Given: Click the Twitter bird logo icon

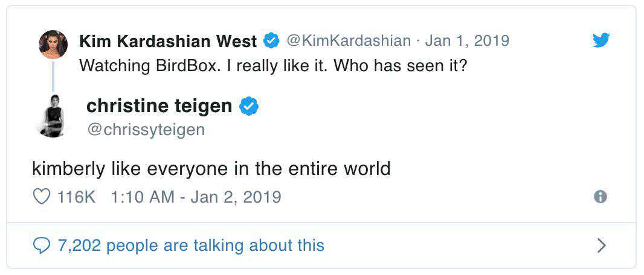Looking at the screenshot, I should [601, 40].
